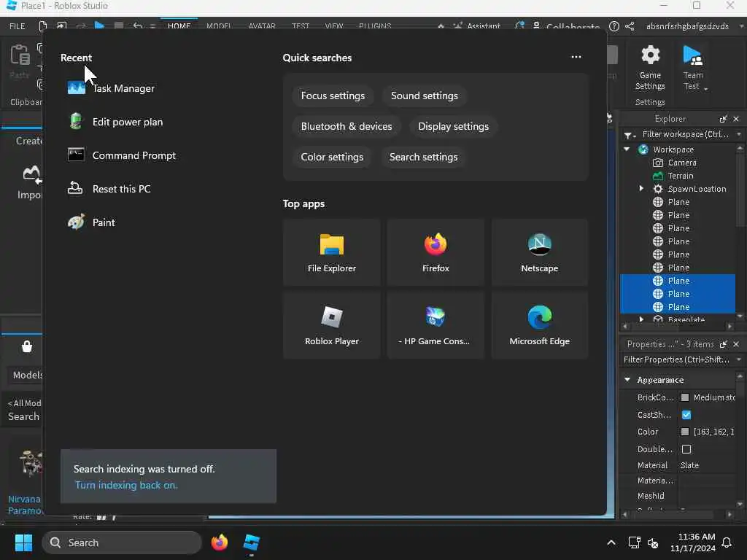Click Display settings quick search
Viewport: 747px width, 560px height.
(453, 126)
